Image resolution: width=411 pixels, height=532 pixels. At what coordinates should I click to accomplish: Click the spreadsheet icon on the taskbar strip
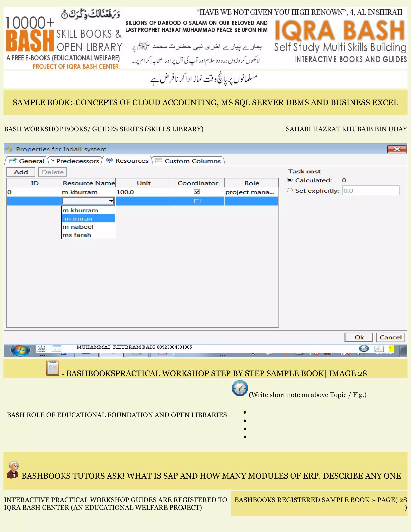tap(56, 349)
